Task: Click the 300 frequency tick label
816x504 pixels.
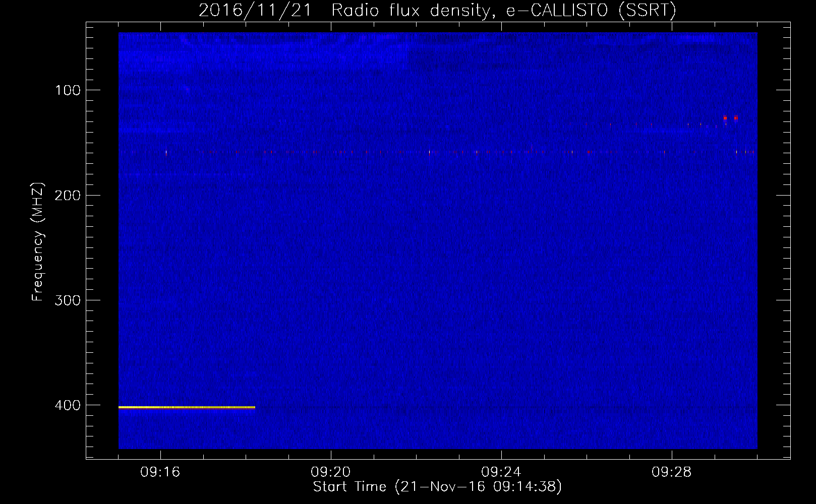Action: point(68,300)
